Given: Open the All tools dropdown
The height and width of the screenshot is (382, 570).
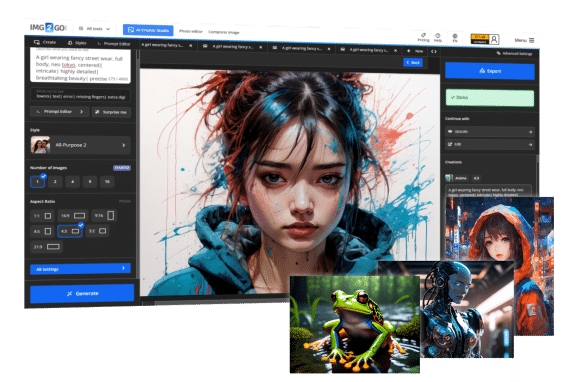Looking at the screenshot, I should tap(95, 28).
